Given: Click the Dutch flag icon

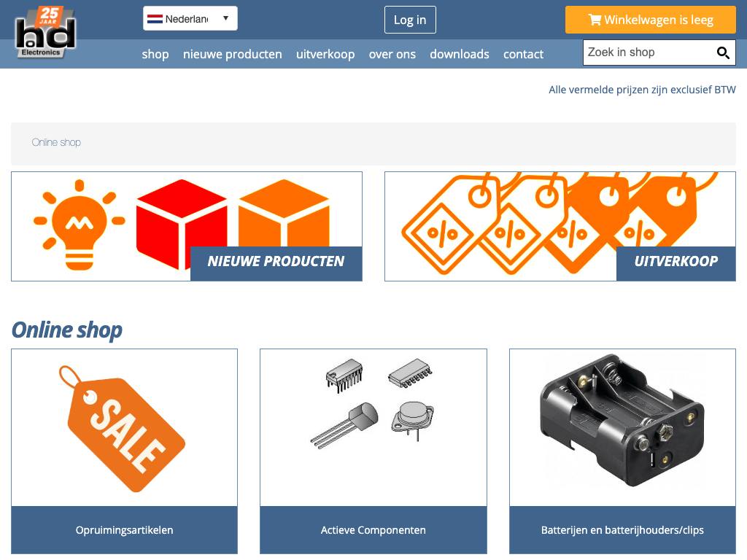Looking at the screenshot, I should pos(155,19).
